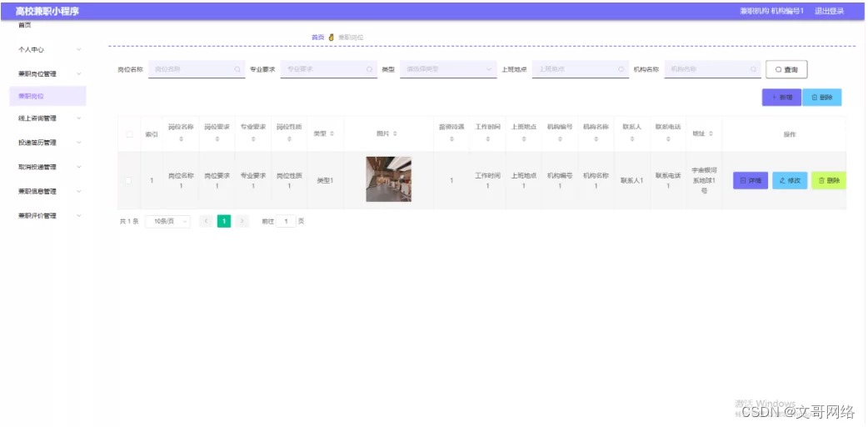Collapse 兼职岗位管理 sidebar menu chevron
Viewport: 868px width, 427px height.
point(78,73)
